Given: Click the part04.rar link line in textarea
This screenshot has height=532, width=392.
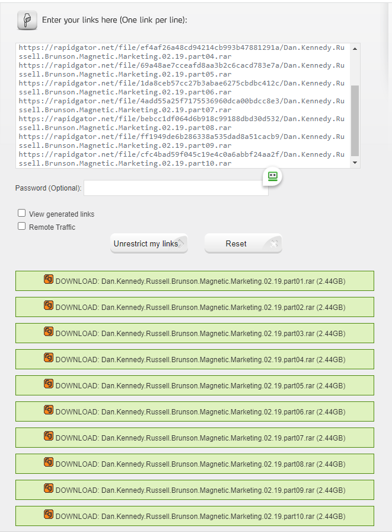Looking at the screenshot, I should [x=181, y=52].
